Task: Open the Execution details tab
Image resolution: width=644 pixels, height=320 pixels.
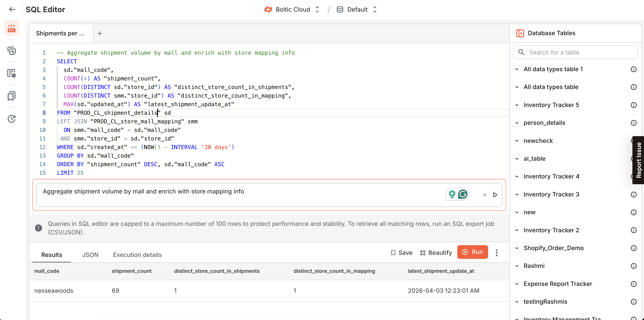Action: coord(137,255)
